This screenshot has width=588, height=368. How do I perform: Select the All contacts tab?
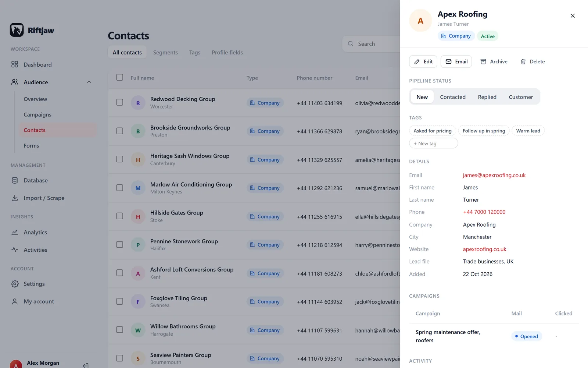pos(127,52)
